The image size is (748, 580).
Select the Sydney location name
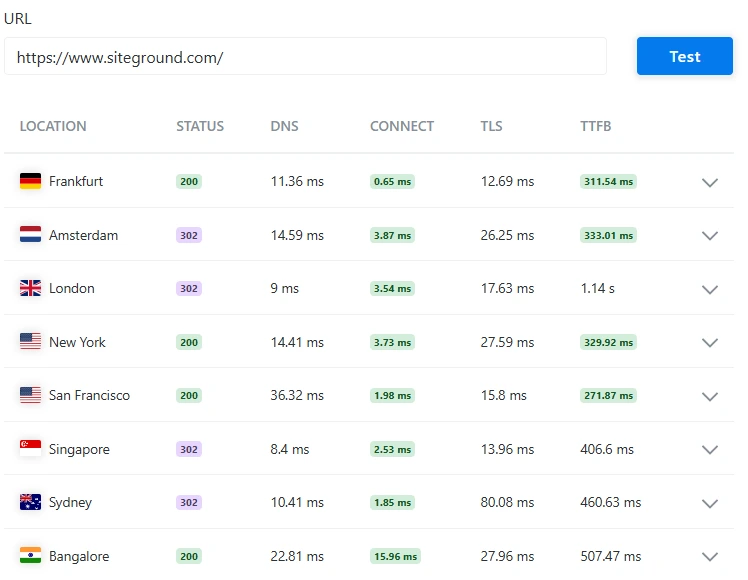70,503
